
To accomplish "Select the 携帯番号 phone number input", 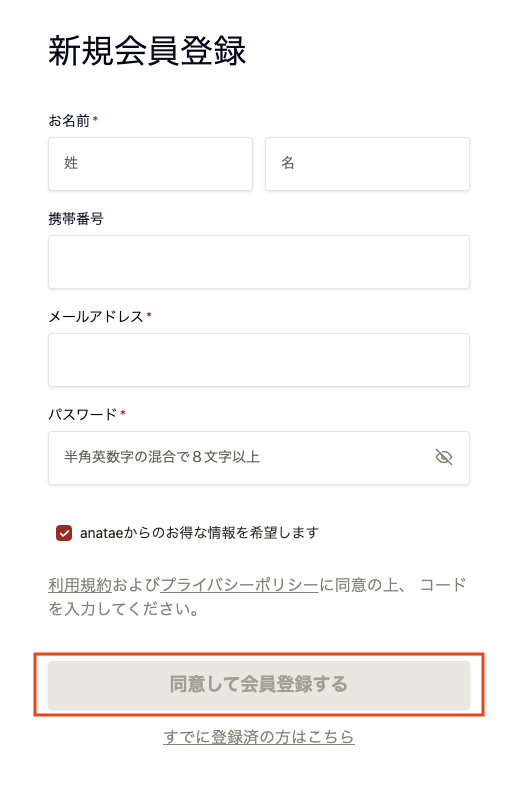I will click(259, 262).
